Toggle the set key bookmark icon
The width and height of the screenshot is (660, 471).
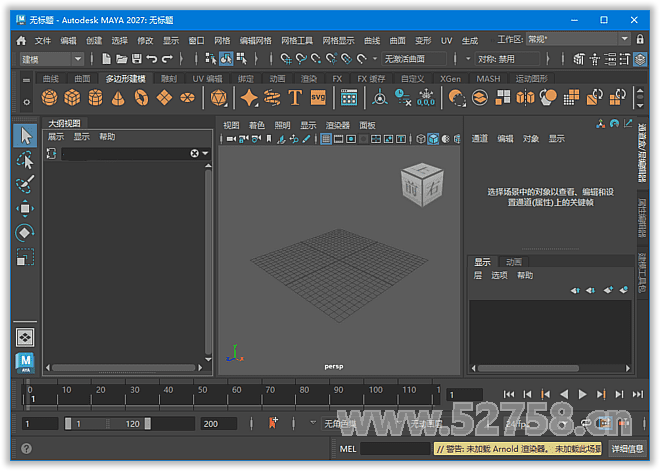coord(273,423)
